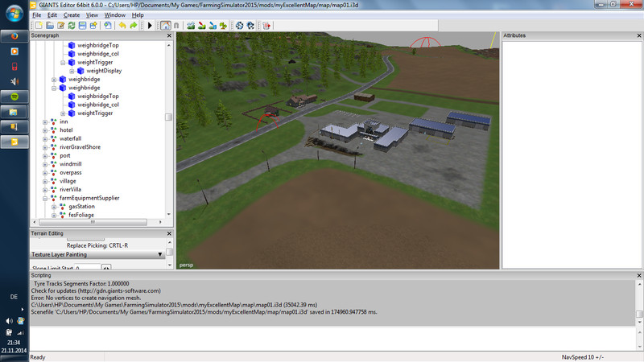Open the Window menu
The image size is (644, 362).
(114, 14)
